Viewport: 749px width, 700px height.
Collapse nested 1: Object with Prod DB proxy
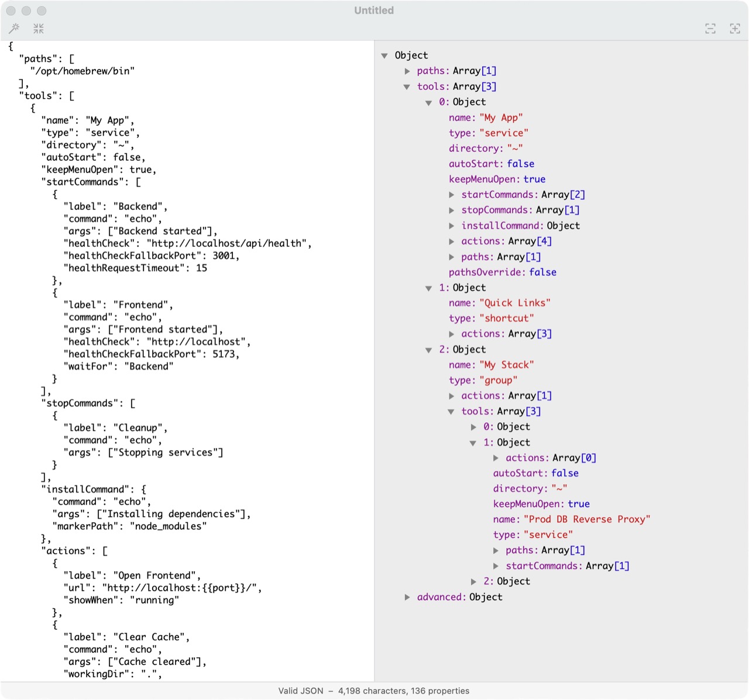pyautogui.click(x=473, y=443)
